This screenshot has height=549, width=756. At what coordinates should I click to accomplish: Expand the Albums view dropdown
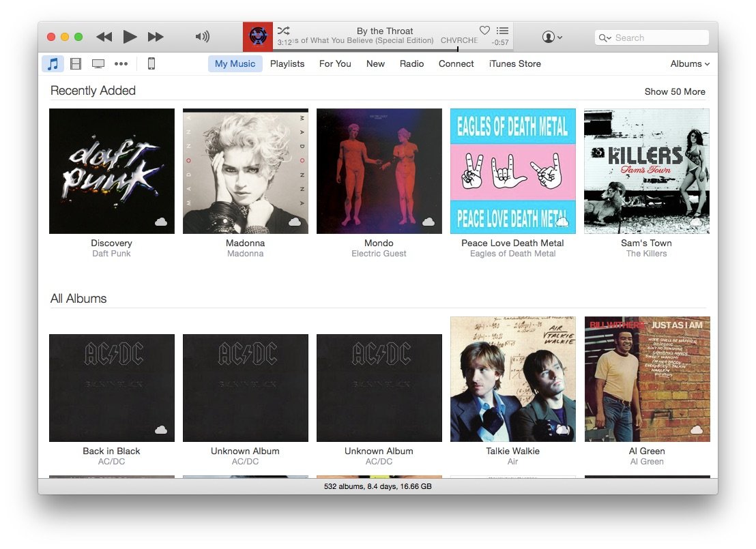pyautogui.click(x=690, y=63)
